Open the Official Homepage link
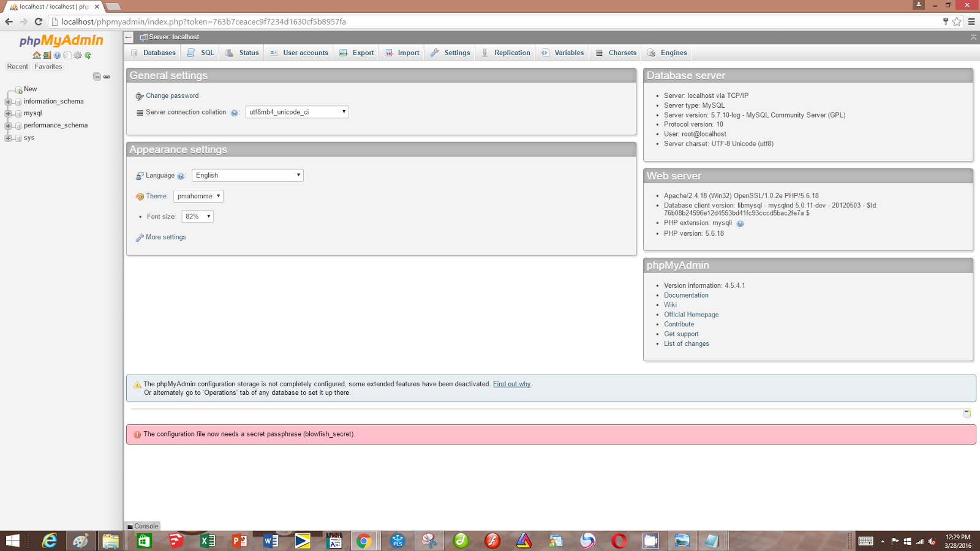The image size is (980, 551). [692, 315]
